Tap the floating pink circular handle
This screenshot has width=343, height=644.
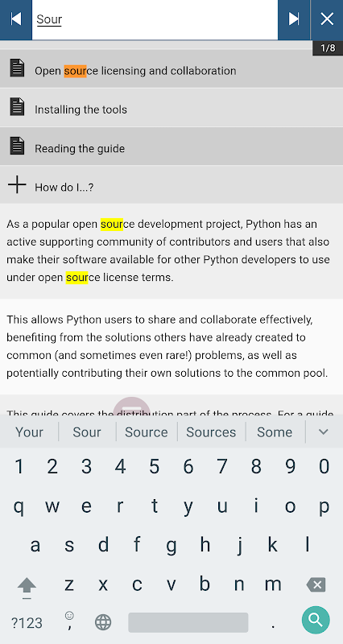pos(131,407)
